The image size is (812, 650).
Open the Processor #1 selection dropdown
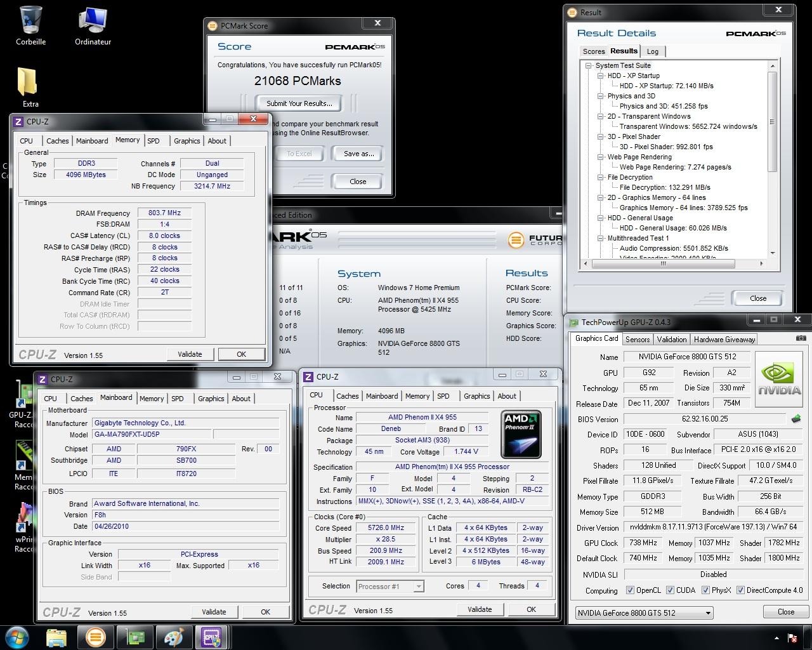click(390, 587)
